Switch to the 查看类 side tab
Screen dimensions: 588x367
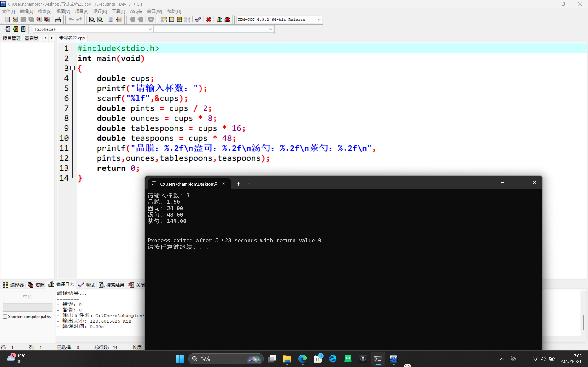click(32, 38)
